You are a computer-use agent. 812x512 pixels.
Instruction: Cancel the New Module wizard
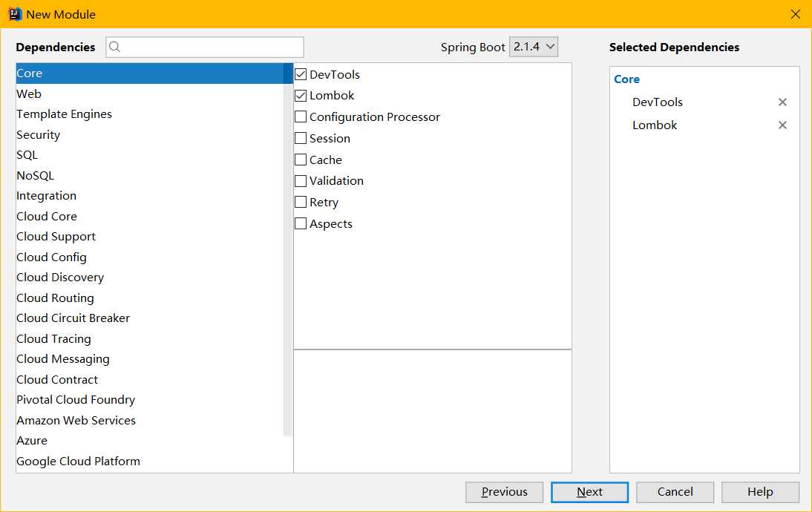click(675, 492)
